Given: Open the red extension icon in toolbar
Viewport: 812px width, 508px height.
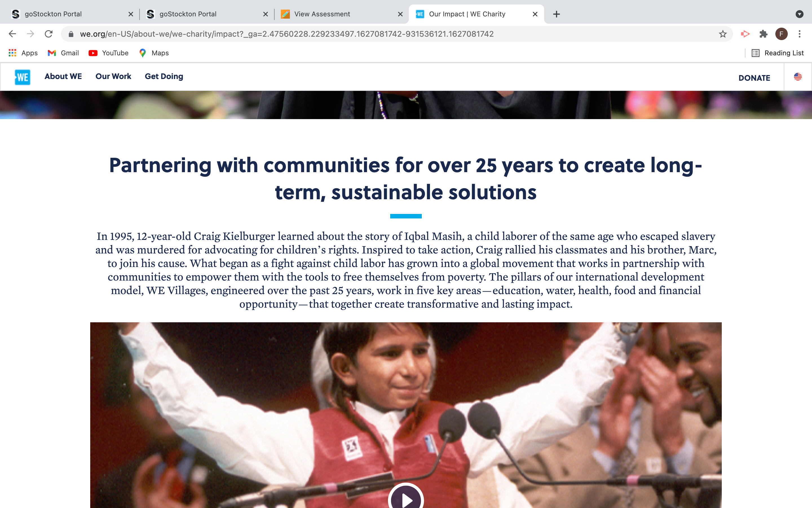Looking at the screenshot, I should click(x=745, y=34).
